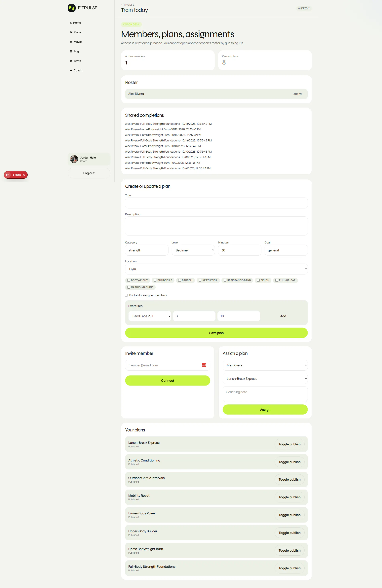
Task: Log out of the account
Action: [89, 173]
